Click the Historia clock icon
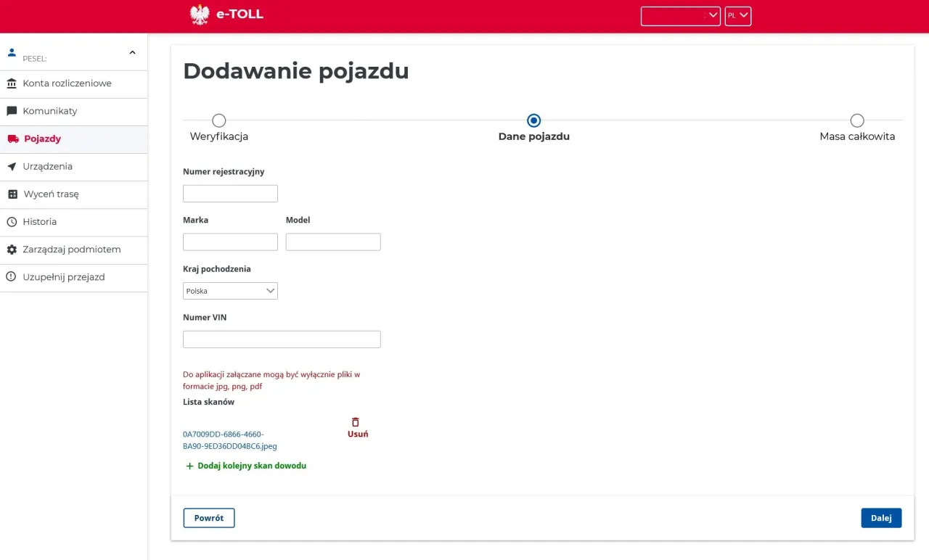929x560 pixels. click(x=11, y=222)
